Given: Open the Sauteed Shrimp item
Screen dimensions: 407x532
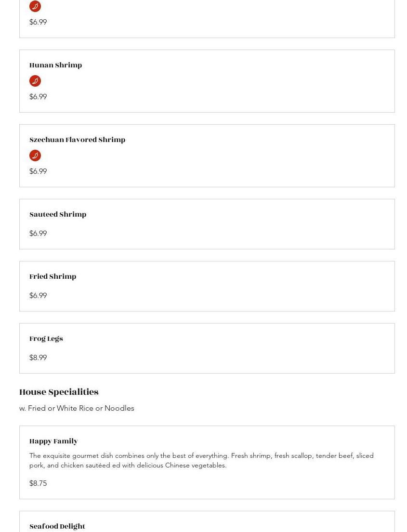Looking at the screenshot, I should pos(58,215).
